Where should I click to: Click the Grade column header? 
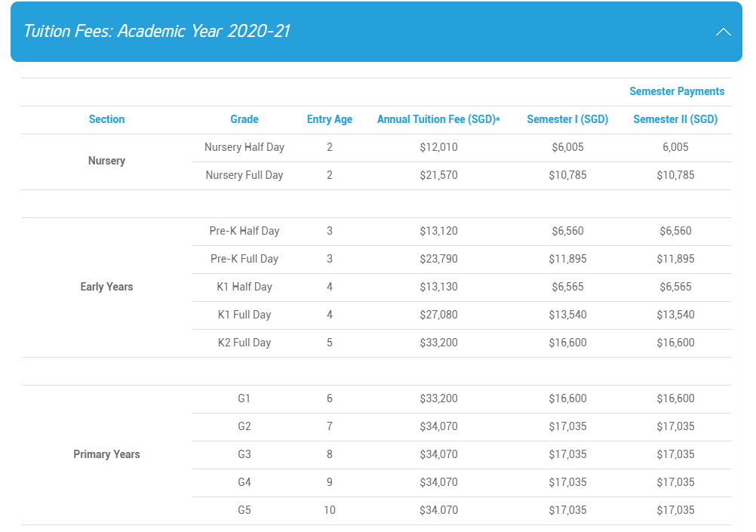(x=244, y=119)
